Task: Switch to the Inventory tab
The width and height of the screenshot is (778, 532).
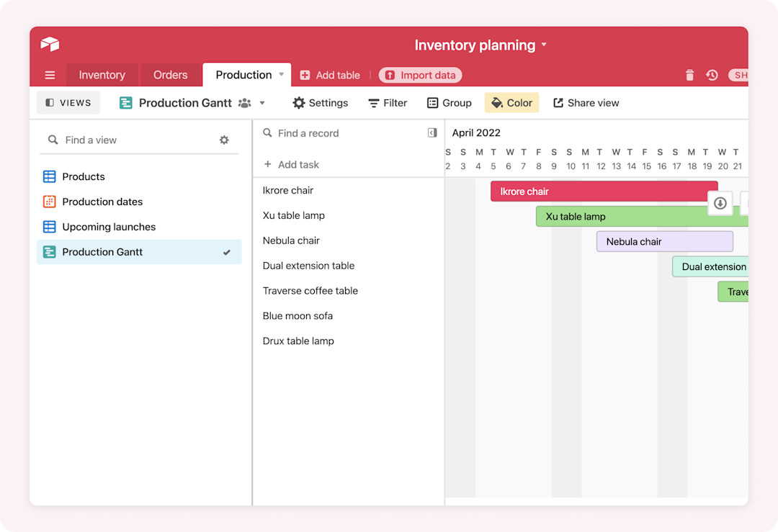Action: (x=102, y=75)
